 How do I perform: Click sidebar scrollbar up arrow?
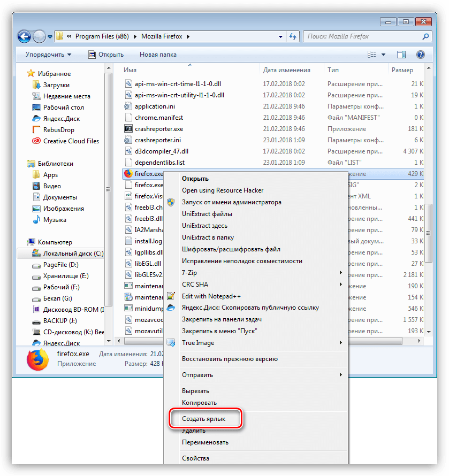[x=109, y=68]
